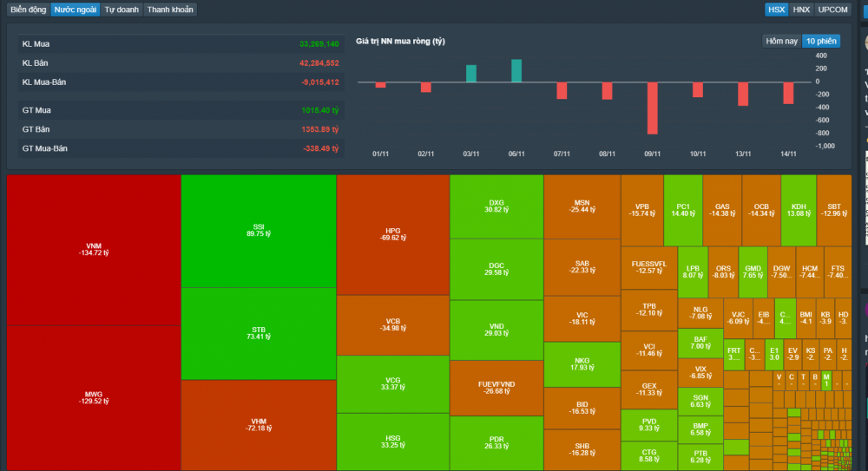
Task: Select the STB treemap tile
Action: tap(259, 333)
